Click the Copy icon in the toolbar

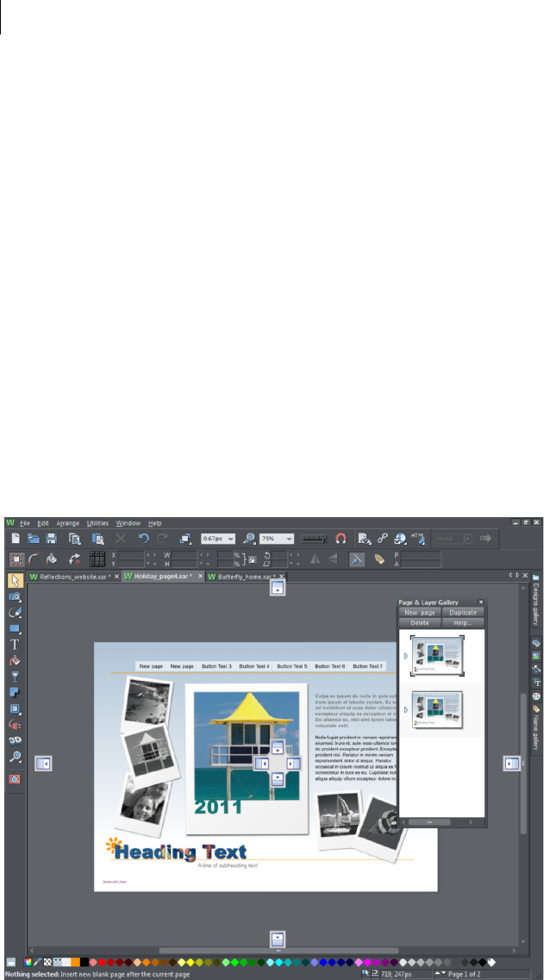(x=74, y=538)
